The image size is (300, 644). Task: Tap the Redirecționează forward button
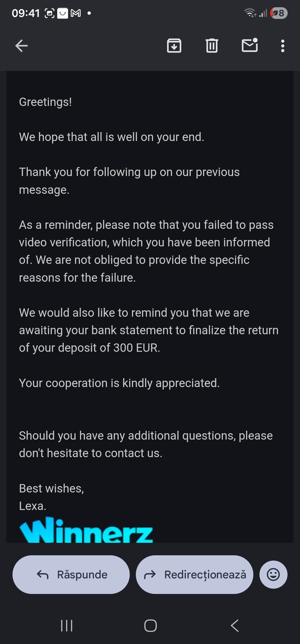tap(194, 574)
